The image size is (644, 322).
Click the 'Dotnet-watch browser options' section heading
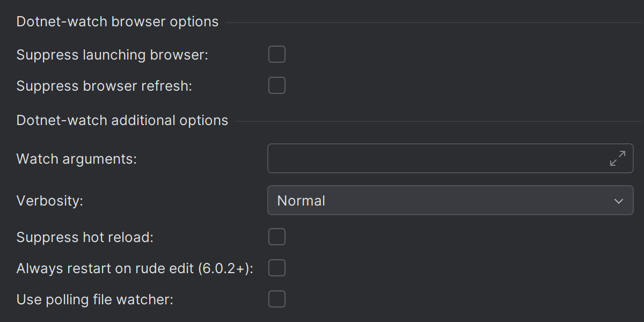point(118,22)
